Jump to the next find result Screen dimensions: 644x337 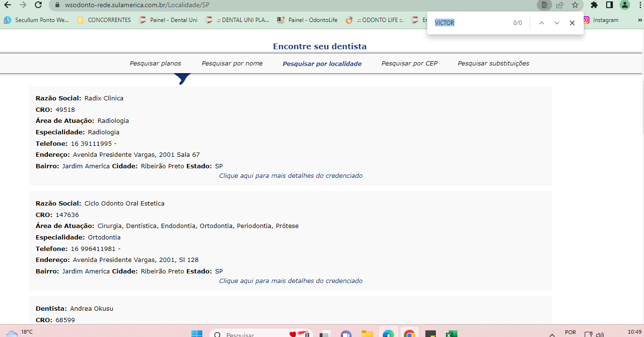(x=557, y=23)
